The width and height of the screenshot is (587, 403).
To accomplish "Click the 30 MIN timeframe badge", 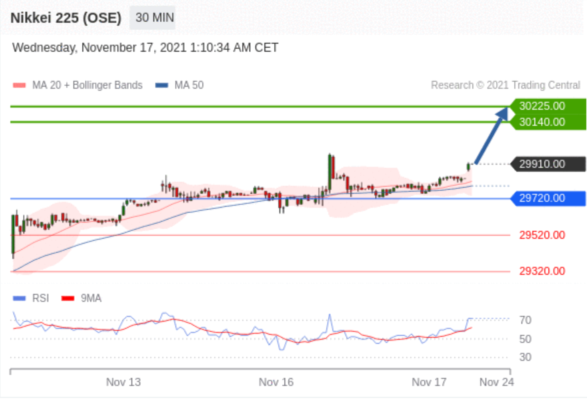I will (x=152, y=18).
